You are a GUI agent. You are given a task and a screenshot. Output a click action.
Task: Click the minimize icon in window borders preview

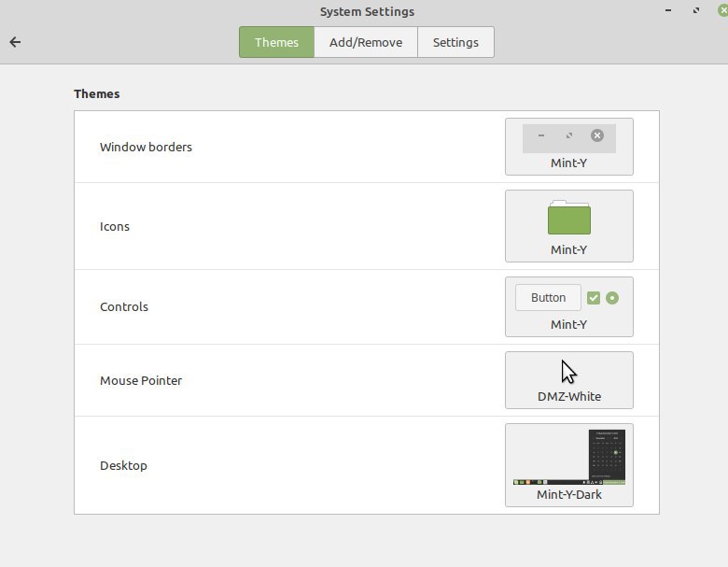coord(541,135)
